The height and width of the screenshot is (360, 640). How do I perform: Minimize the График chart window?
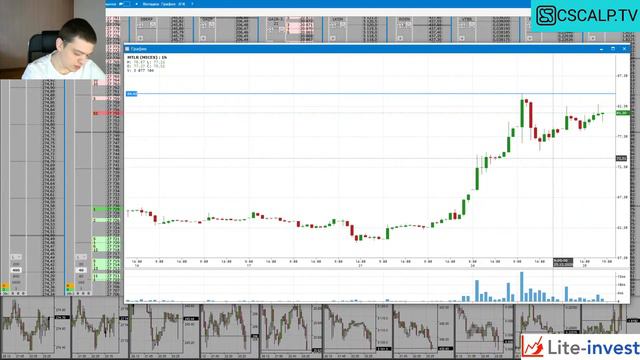click(601, 49)
